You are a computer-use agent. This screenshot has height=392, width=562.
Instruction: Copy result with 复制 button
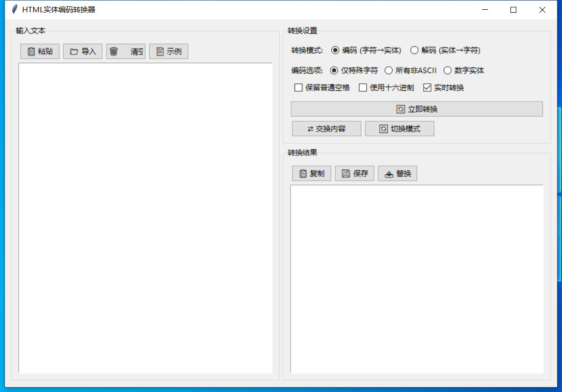click(312, 173)
